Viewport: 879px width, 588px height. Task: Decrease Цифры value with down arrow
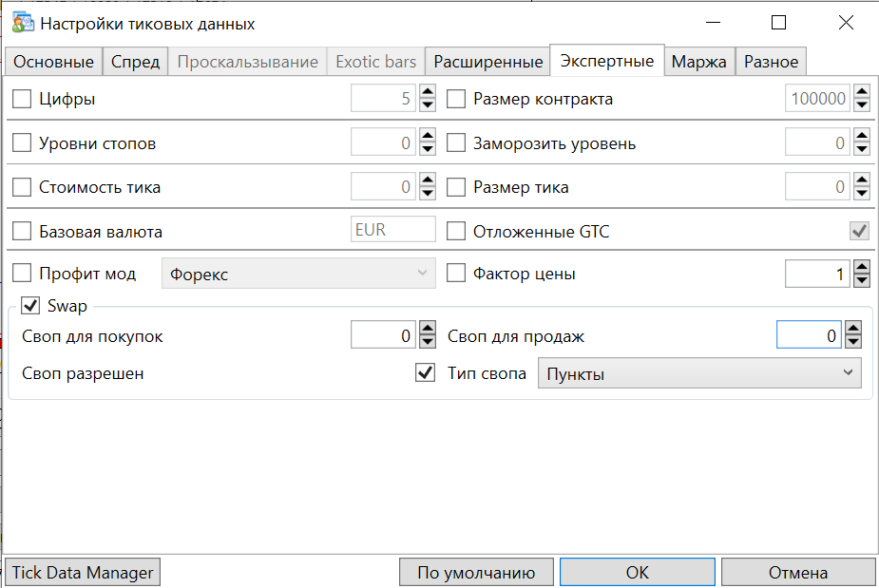(428, 104)
